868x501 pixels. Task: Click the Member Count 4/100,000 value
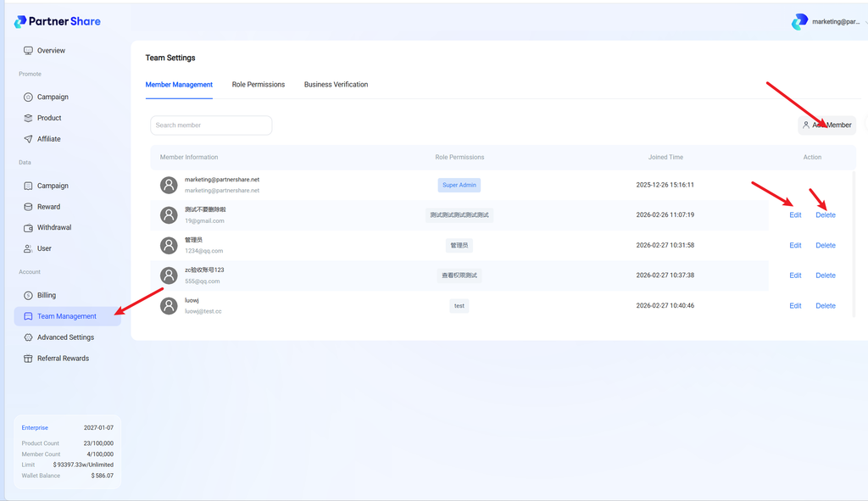pyautogui.click(x=100, y=454)
